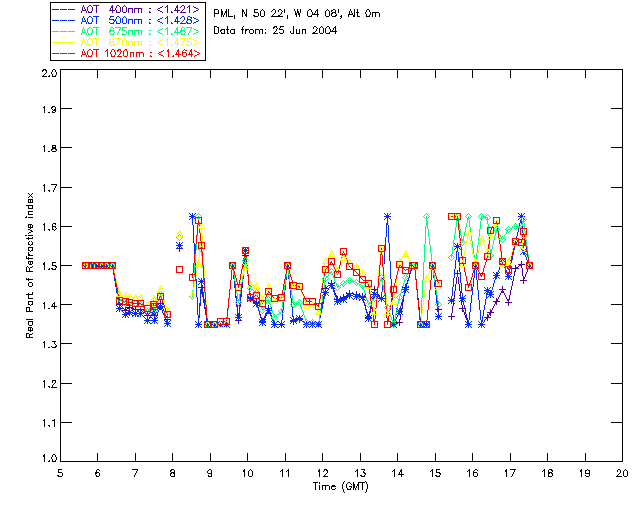Click the blue 500nm peak marker near 13.7 hours
Viewport: 640px width, 512px height.
pyautogui.click(x=387, y=216)
